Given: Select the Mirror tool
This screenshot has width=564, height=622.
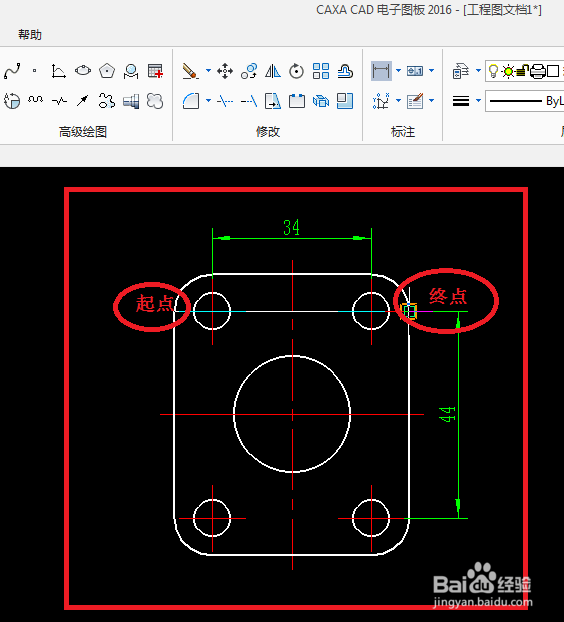Looking at the screenshot, I should click(273, 71).
